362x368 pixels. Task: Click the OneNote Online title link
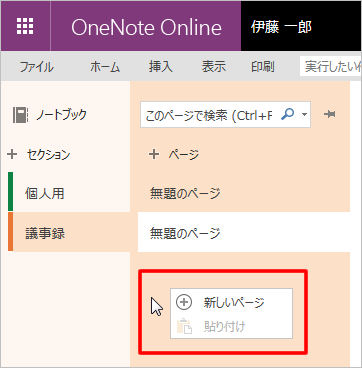click(146, 27)
